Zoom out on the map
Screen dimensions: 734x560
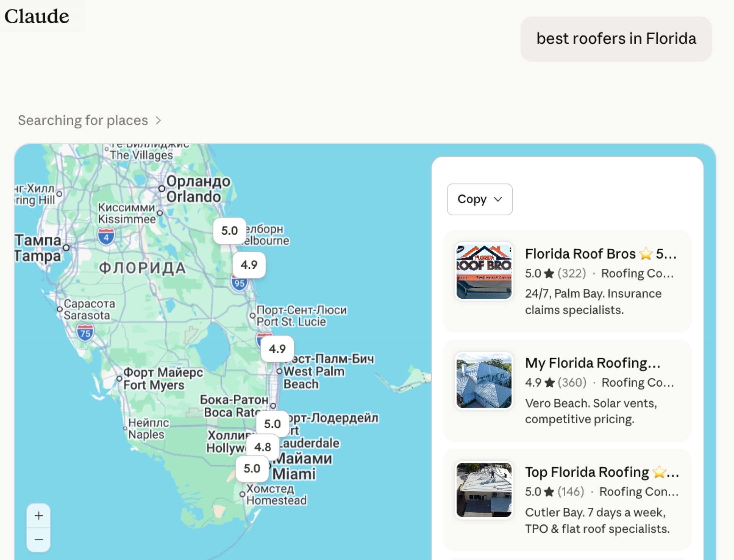click(38, 540)
